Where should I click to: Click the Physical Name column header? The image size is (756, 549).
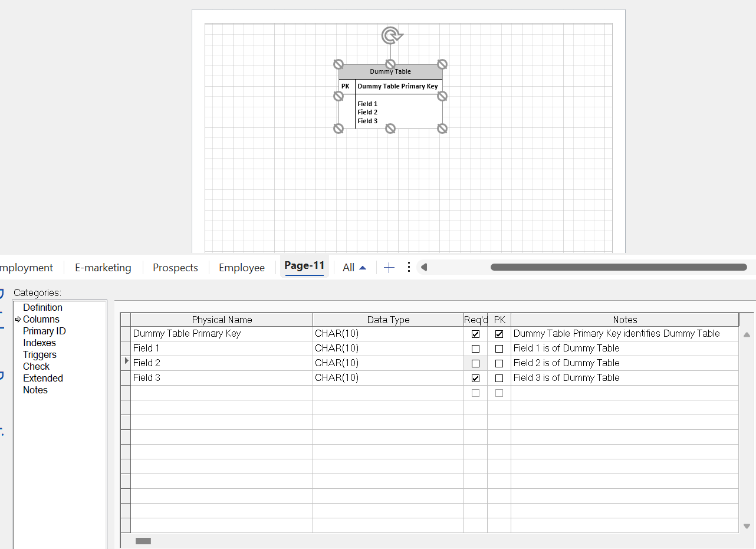pos(222,320)
